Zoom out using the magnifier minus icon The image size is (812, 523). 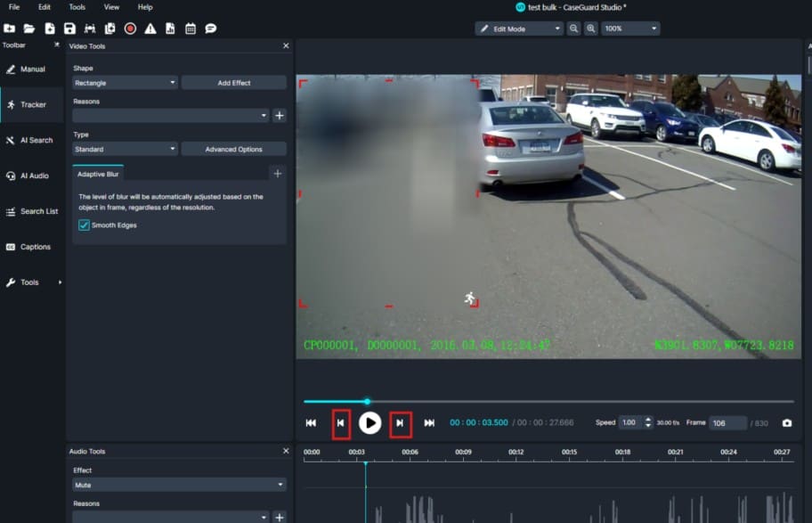(x=574, y=29)
